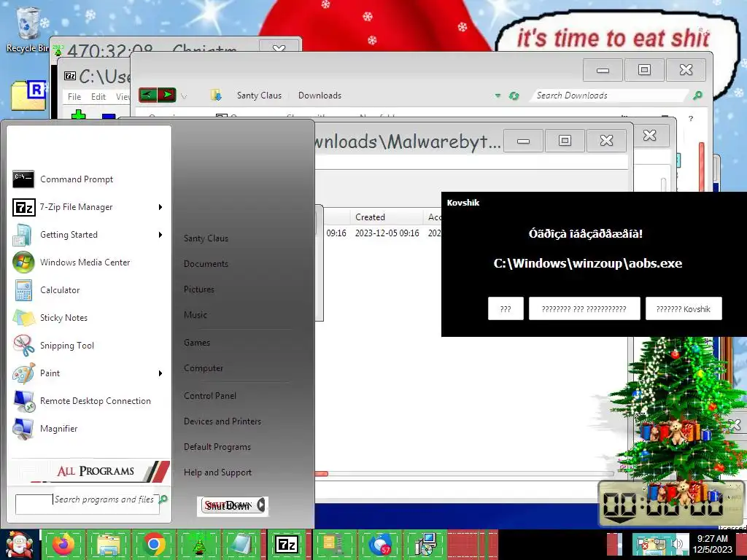The height and width of the screenshot is (560, 747).
Task: Open Help and Support
Action: tap(217, 472)
